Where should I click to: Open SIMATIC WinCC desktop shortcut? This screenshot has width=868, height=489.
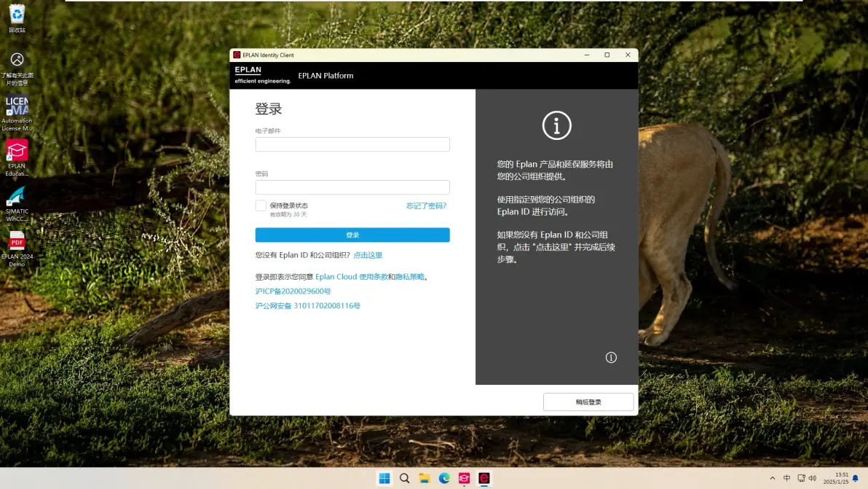click(x=17, y=204)
